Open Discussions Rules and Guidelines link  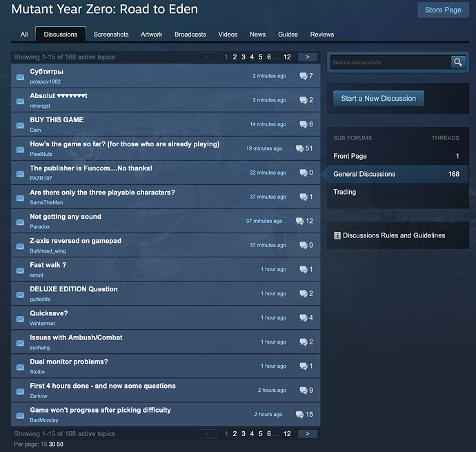[394, 235]
